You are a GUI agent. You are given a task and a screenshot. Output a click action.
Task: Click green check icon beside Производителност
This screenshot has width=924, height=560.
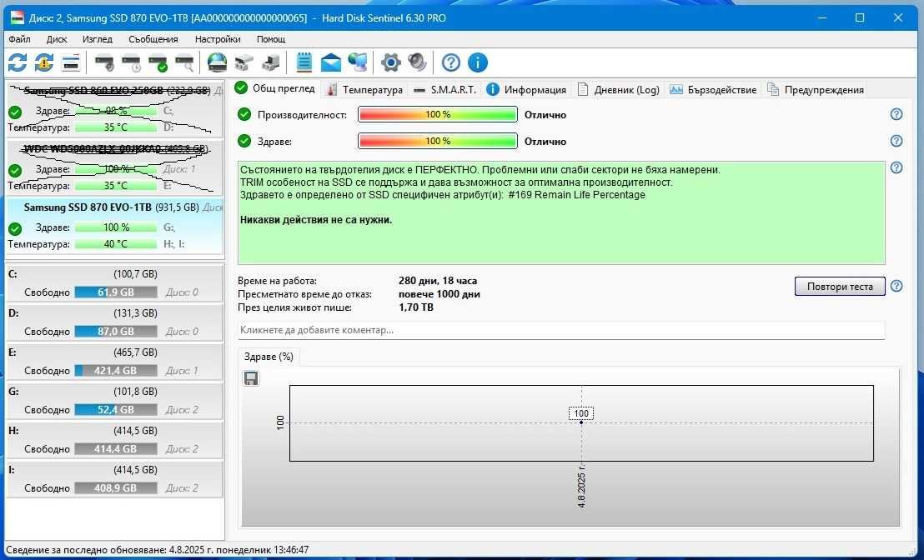click(x=244, y=114)
